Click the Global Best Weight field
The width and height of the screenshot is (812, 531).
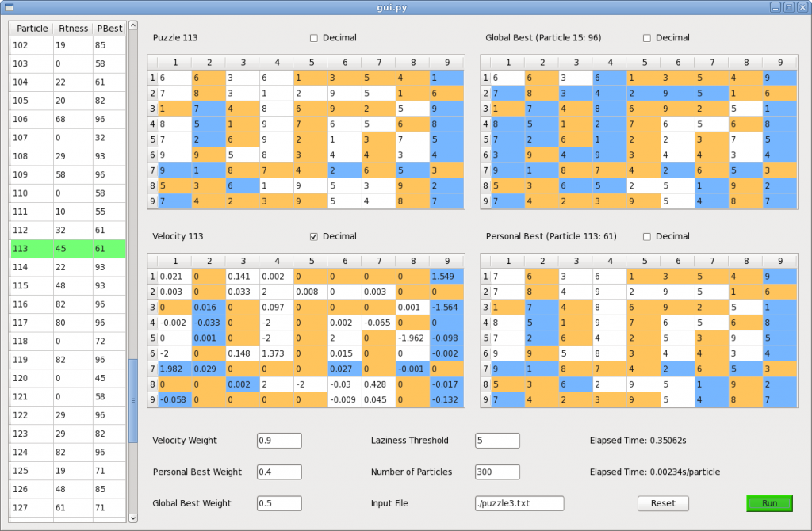(279, 503)
